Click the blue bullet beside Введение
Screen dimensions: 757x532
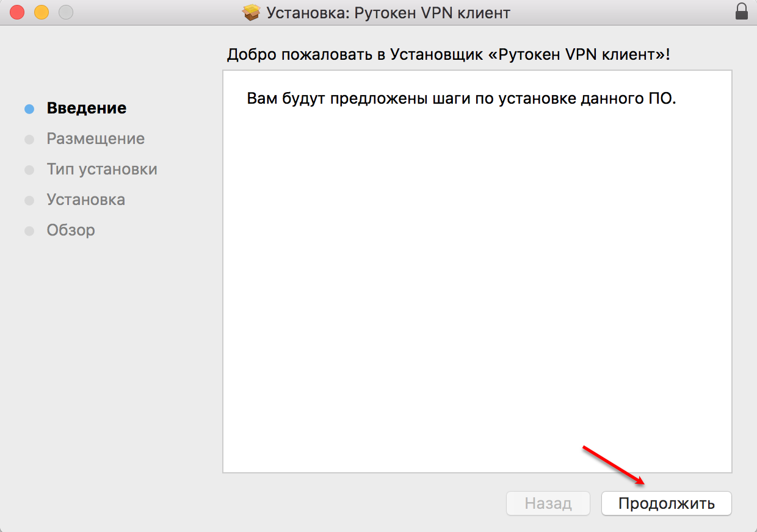29,109
